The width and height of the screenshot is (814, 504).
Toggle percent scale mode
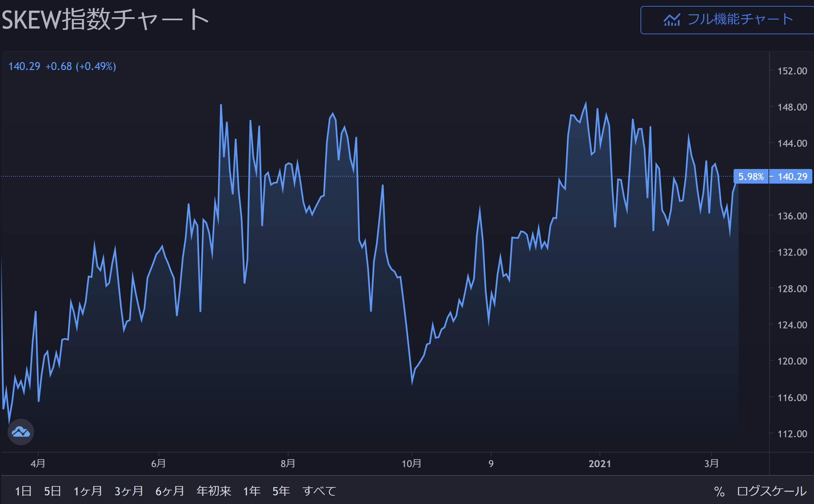click(x=719, y=492)
